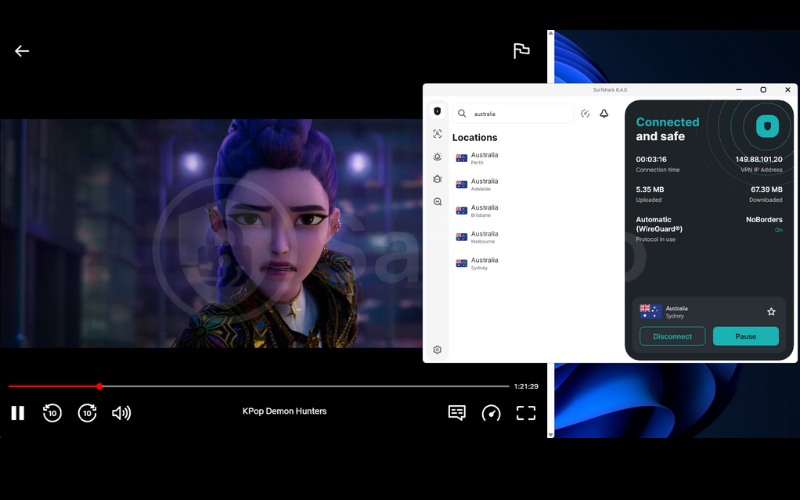Open the Search sidebar icon in Surfshark

437,202
